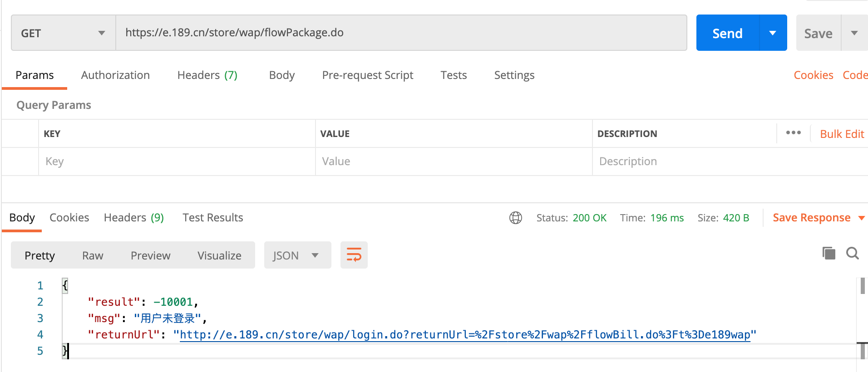Toggle the line wrap icon

coord(354,255)
